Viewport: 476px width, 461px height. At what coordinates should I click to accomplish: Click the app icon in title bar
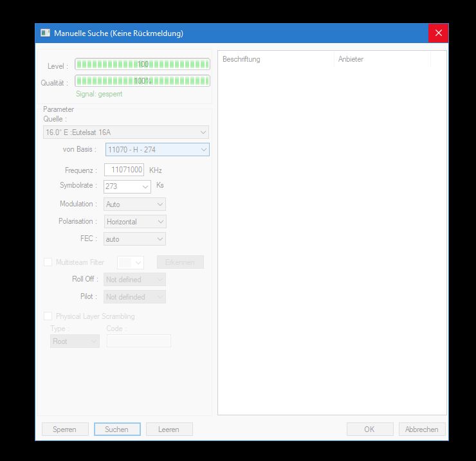pyautogui.click(x=45, y=33)
